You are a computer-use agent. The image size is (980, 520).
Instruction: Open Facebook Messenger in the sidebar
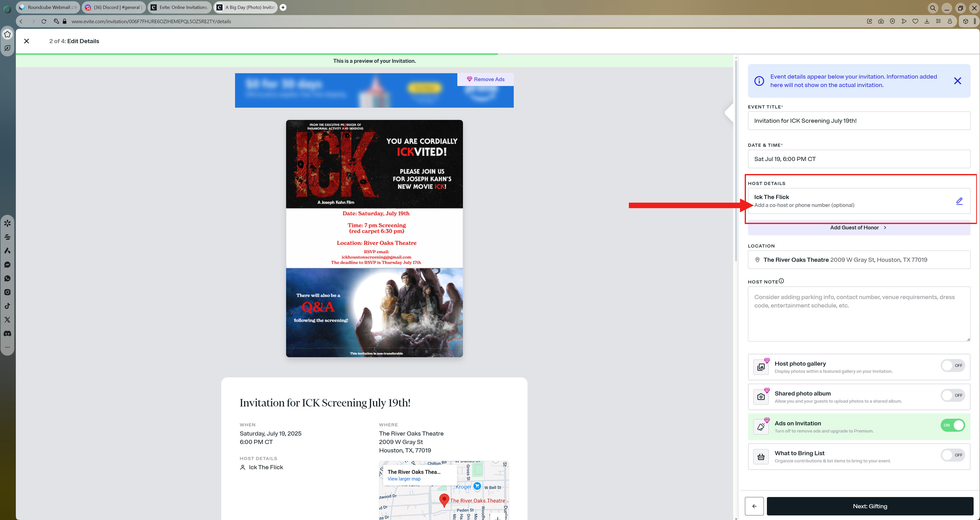(7, 265)
